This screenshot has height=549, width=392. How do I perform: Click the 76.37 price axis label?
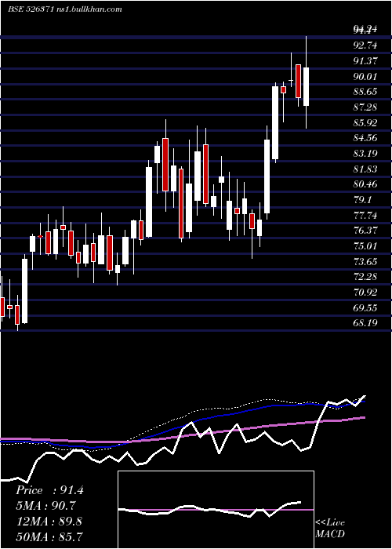(365, 231)
